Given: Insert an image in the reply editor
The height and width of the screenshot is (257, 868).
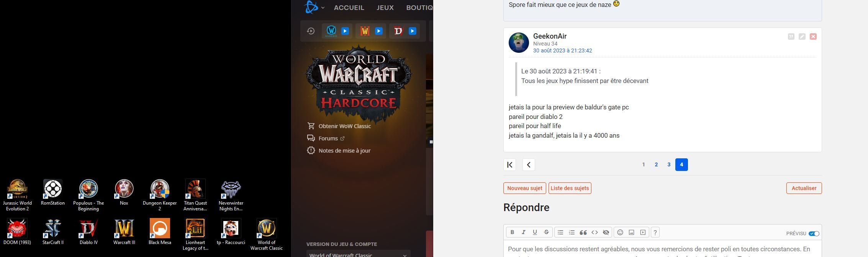Looking at the screenshot, I should pyautogui.click(x=632, y=232).
